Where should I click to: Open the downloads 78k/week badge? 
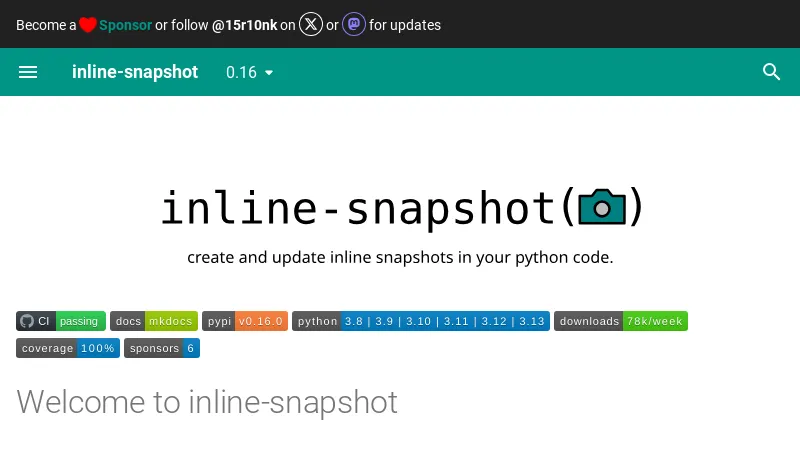click(621, 321)
